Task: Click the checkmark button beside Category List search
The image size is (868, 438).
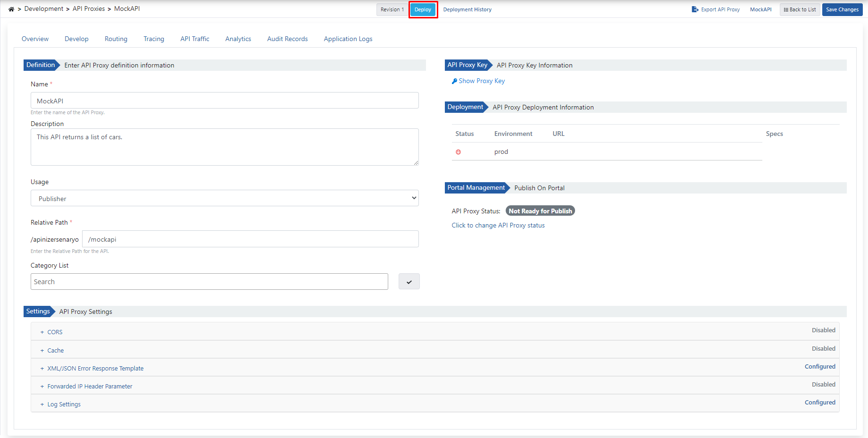Action: pos(409,281)
